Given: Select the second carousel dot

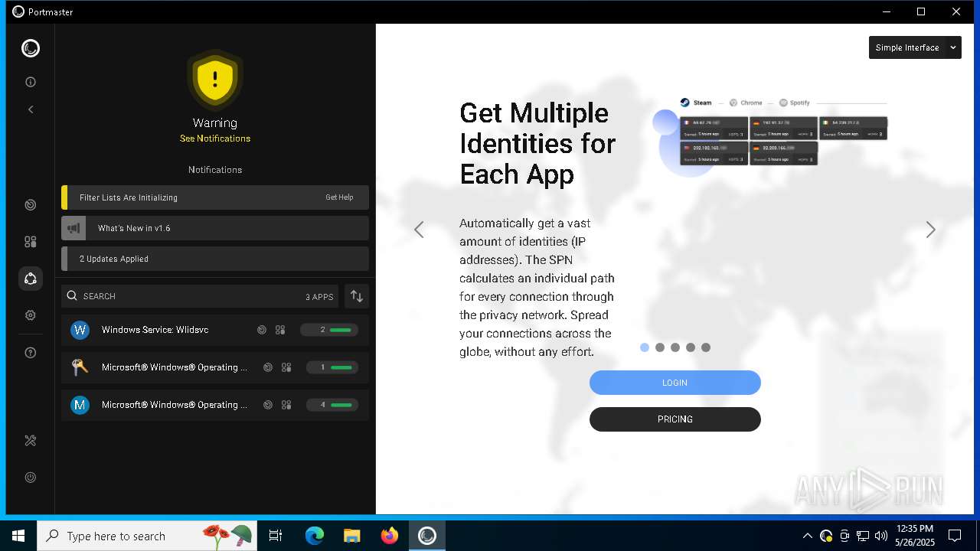Looking at the screenshot, I should [x=660, y=347].
